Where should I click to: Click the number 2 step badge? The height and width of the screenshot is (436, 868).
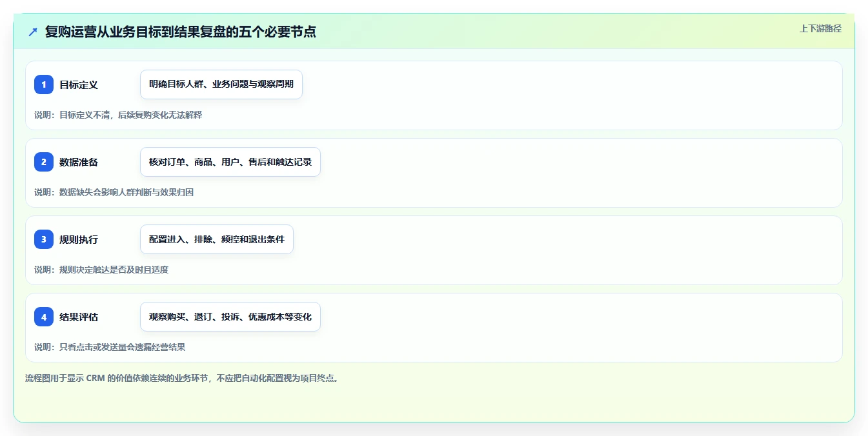[x=44, y=162]
